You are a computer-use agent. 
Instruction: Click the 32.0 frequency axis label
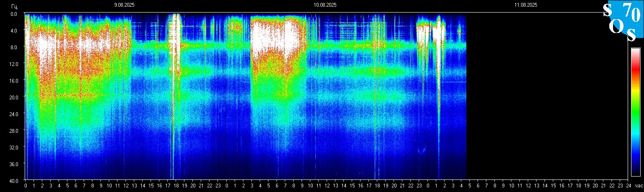13,147
